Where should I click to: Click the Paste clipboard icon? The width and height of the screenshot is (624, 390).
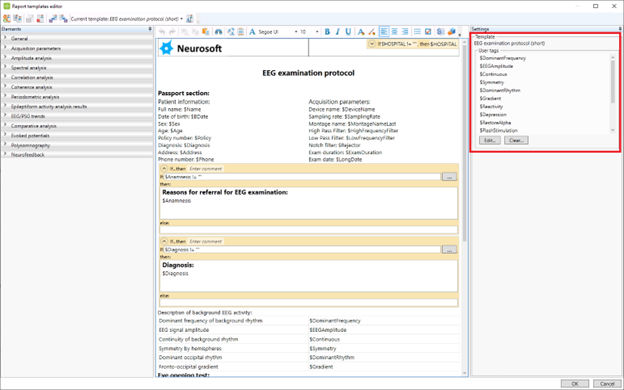(x=206, y=32)
